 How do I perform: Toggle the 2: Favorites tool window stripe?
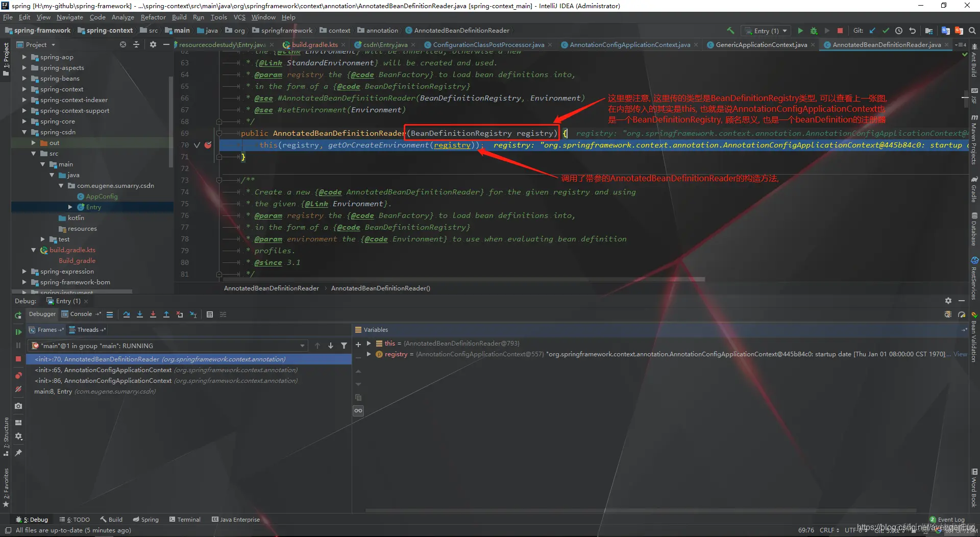coord(6,487)
